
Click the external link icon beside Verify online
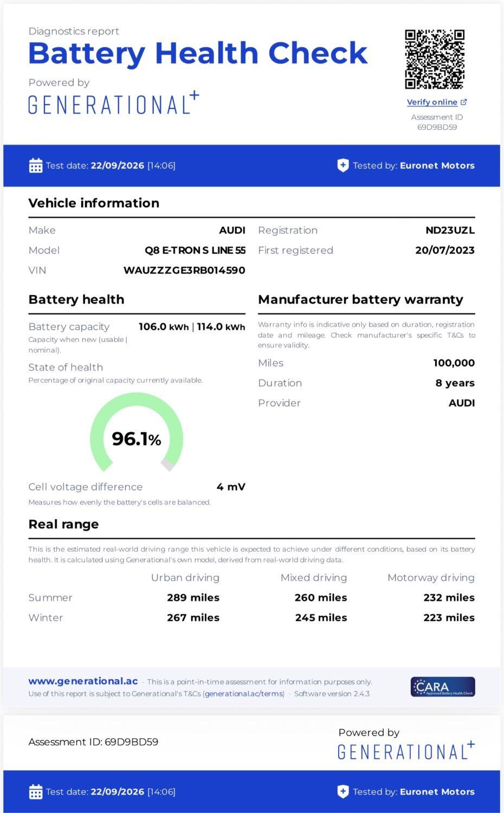(x=463, y=102)
